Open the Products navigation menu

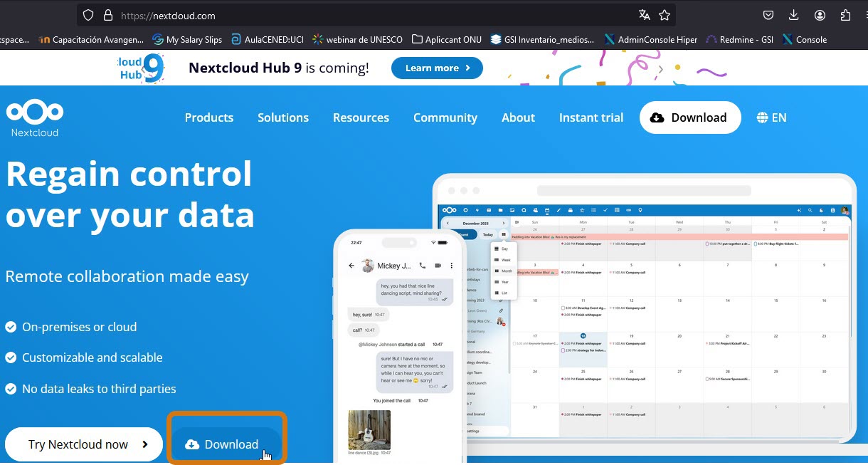(209, 117)
